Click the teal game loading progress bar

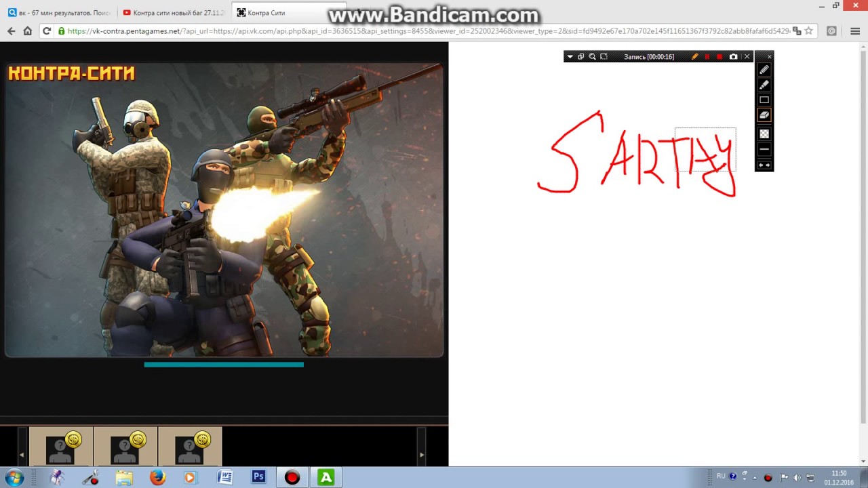[224, 365]
